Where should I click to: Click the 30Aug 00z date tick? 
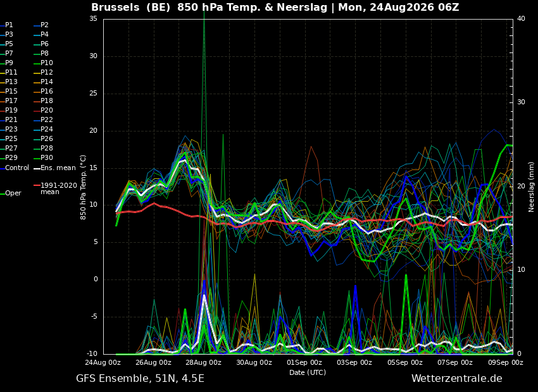(x=254, y=362)
